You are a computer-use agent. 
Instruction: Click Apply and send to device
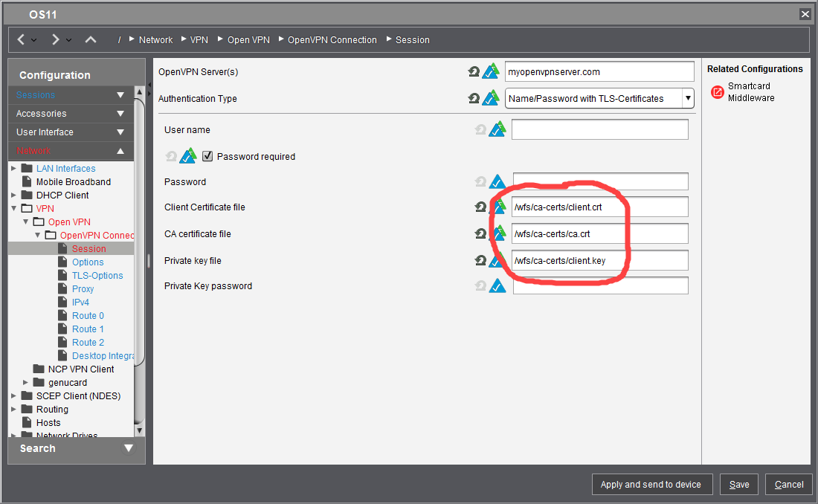[651, 485]
